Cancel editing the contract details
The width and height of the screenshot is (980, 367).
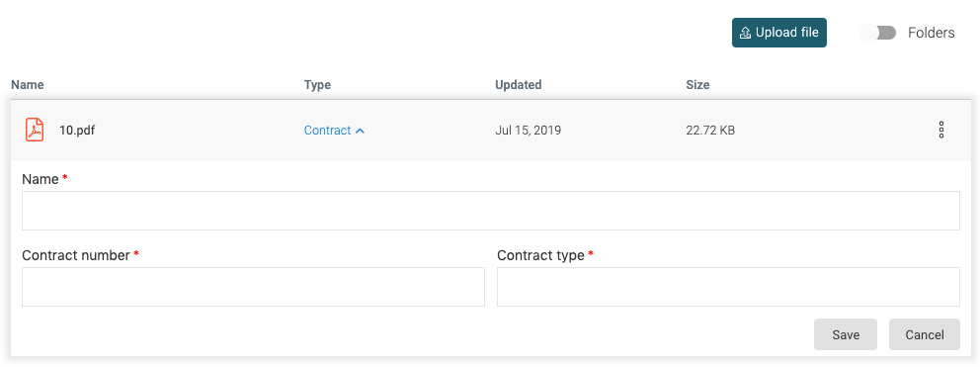[925, 334]
